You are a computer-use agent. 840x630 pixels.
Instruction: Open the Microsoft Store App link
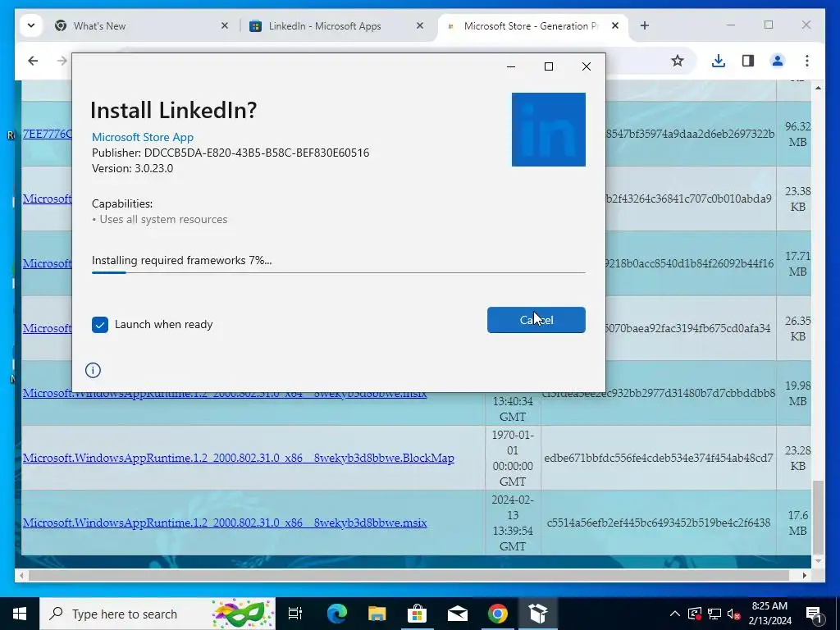click(x=143, y=137)
